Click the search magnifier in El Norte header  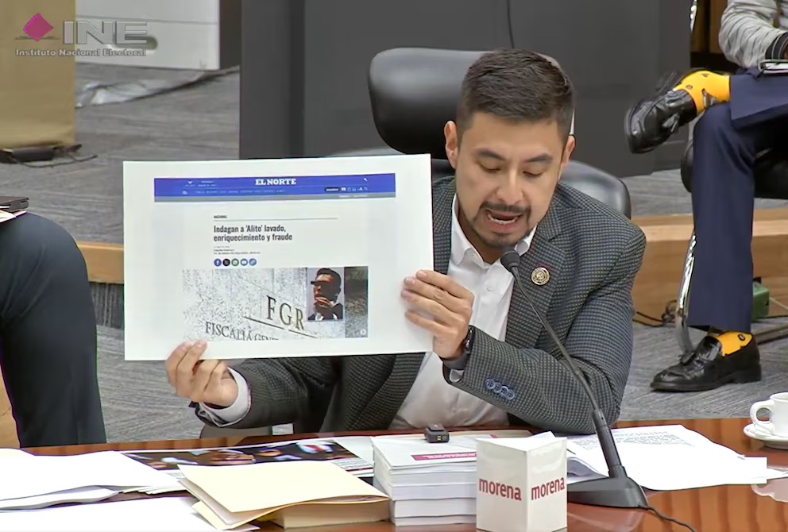366,179
